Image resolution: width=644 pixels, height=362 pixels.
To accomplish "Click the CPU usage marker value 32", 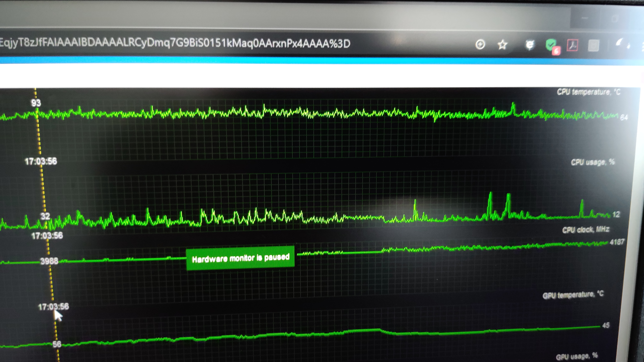I will pos(45,216).
